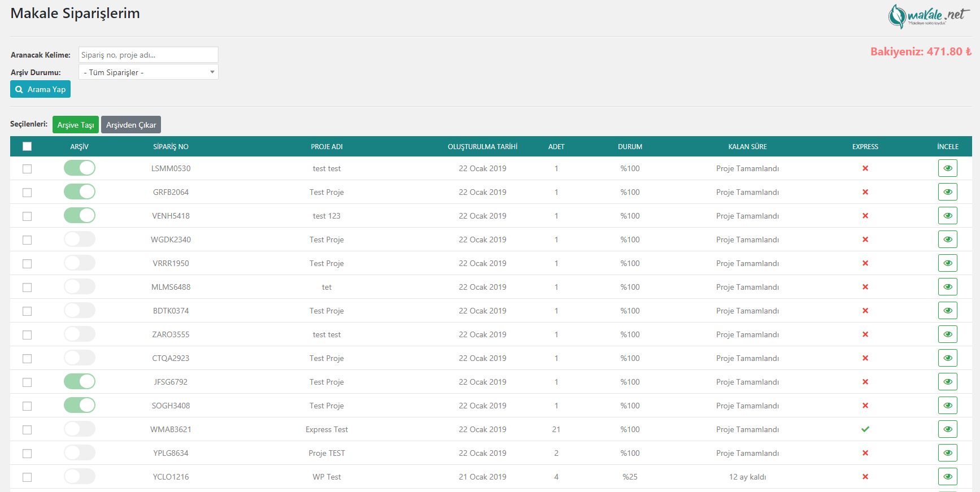980x492 pixels.
Task: Click the makale.net logo
Action: point(928,16)
